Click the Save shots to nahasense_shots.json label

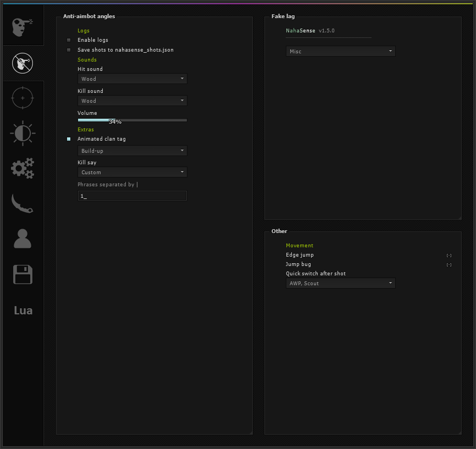pyautogui.click(x=125, y=50)
